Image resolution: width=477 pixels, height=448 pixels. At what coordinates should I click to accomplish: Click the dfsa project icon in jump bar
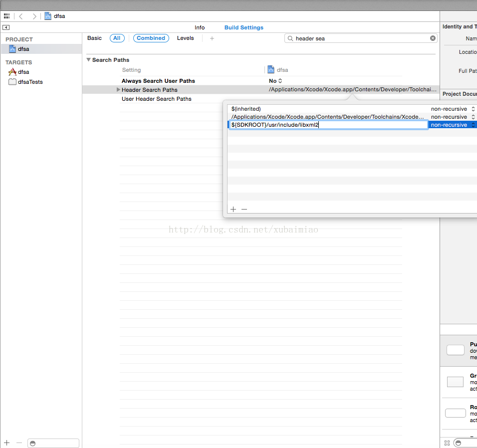click(48, 16)
